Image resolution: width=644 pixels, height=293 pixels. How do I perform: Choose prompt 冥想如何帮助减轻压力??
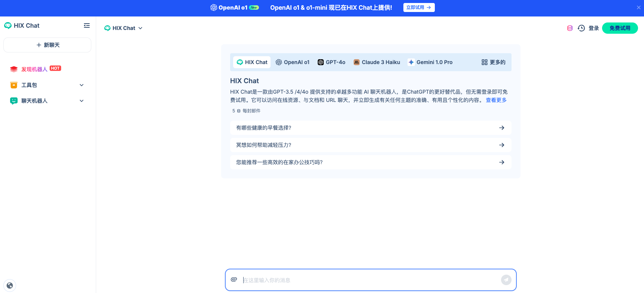pos(370,145)
